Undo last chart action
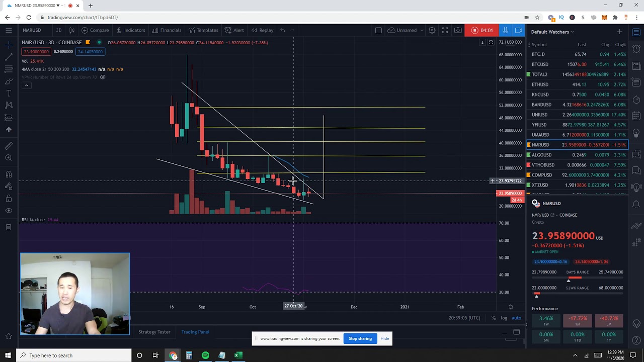The height and width of the screenshot is (362, 644). (283, 30)
